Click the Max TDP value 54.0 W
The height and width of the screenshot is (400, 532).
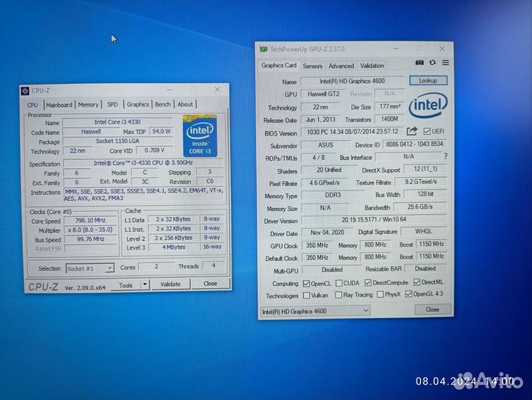pyautogui.click(x=161, y=131)
